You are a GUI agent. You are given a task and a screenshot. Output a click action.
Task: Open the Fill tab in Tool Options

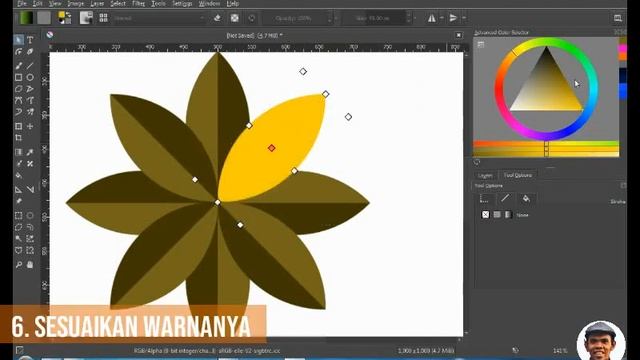tap(526, 199)
